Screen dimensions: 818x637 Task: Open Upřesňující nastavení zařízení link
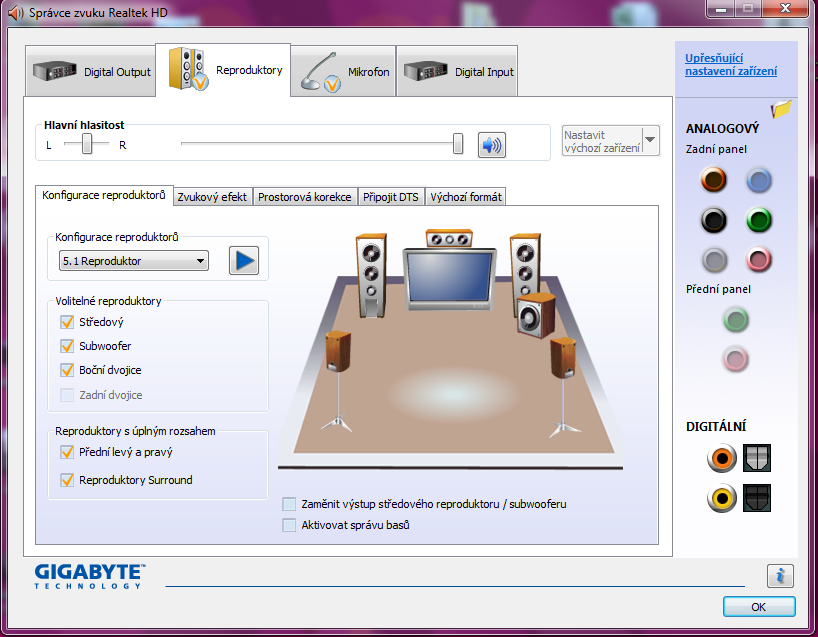pyautogui.click(x=731, y=65)
